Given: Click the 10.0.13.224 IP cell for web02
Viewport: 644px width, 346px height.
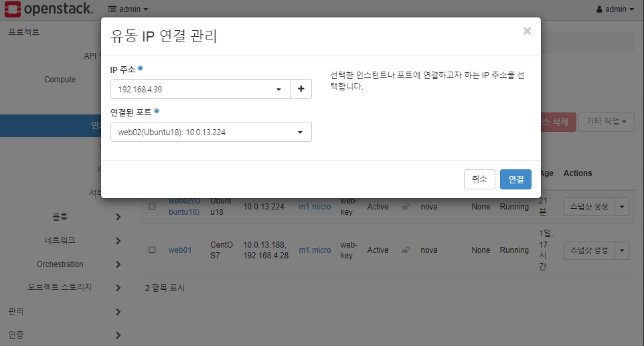Looking at the screenshot, I should [264, 207].
